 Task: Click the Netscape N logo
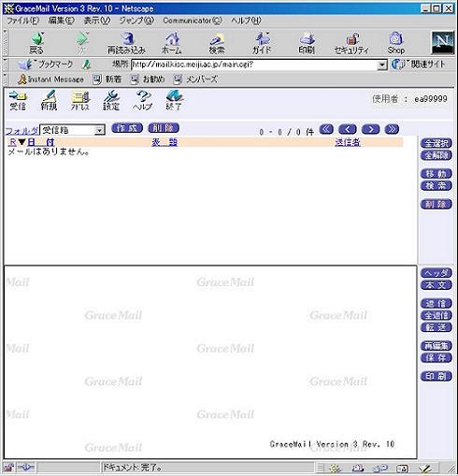coord(442,42)
